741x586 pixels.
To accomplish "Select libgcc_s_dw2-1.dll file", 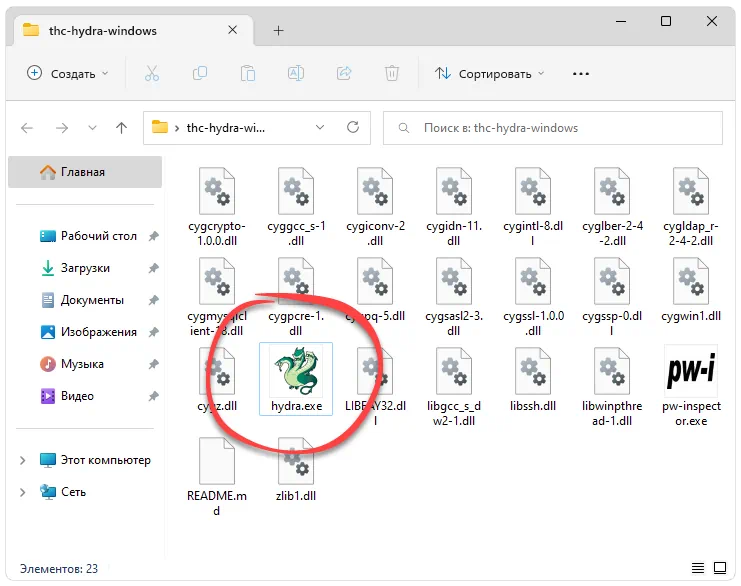I will pyautogui.click(x=454, y=387).
